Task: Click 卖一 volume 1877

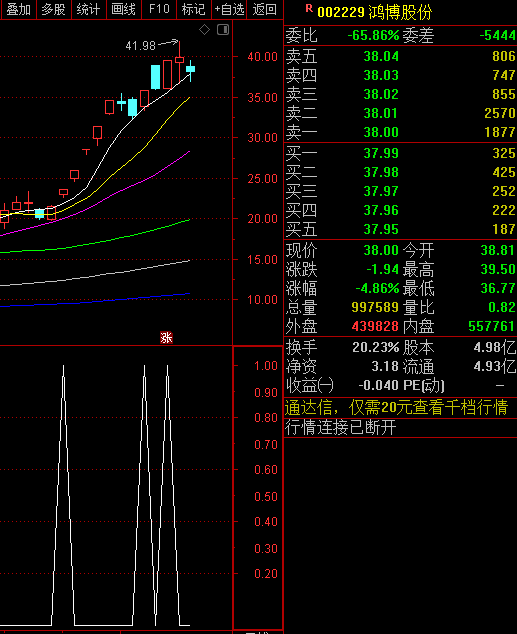Action: click(500, 132)
